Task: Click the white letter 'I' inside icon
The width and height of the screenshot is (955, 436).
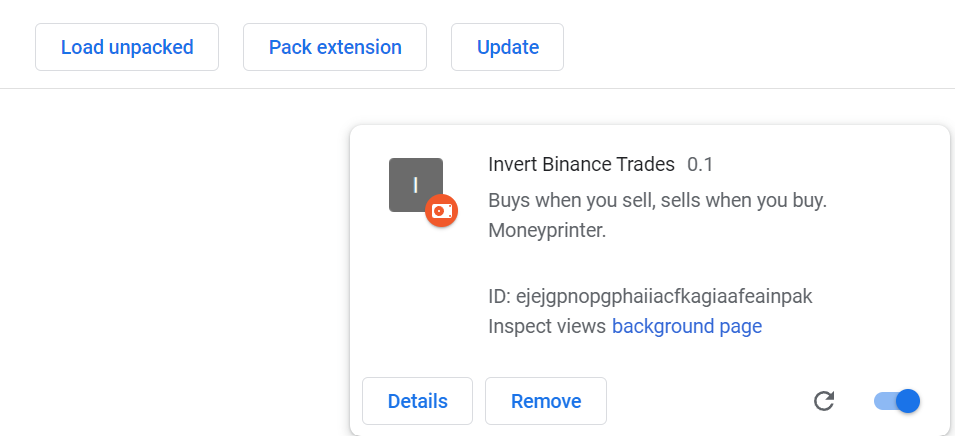Action: pyautogui.click(x=415, y=185)
